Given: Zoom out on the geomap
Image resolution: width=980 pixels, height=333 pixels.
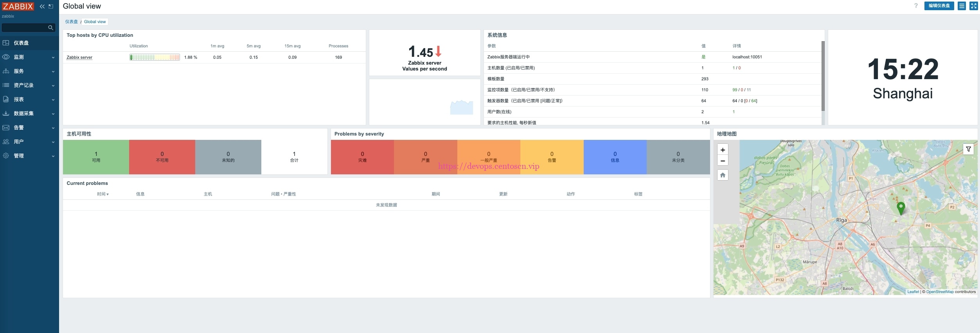Looking at the screenshot, I should [x=723, y=161].
